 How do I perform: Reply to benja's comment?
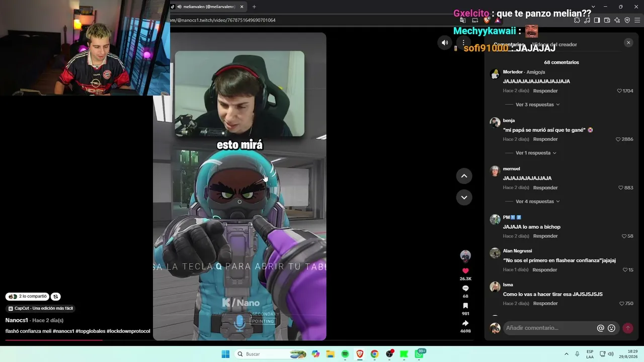pos(545,139)
